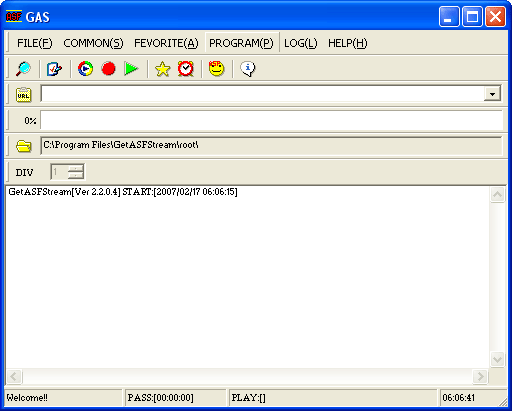This screenshot has height=411, width=512.
Task: Click the PLAY:[] status panel
Action: coord(333,397)
